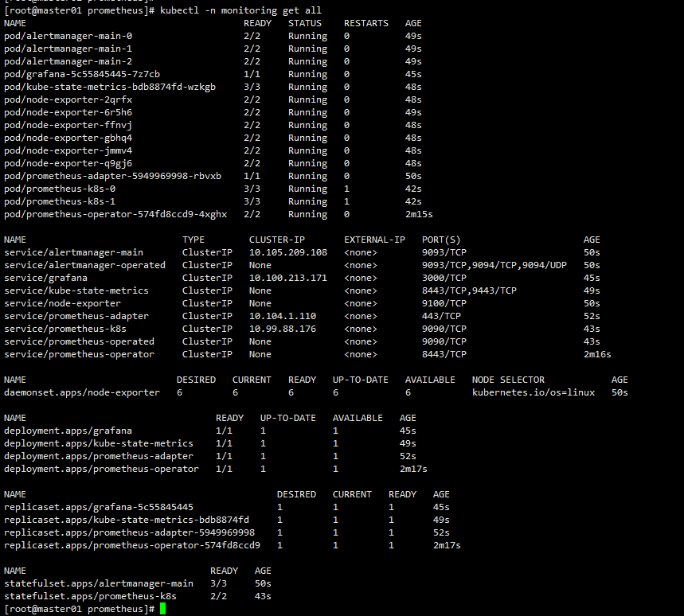Click service/prometheus-operated entry

click(x=80, y=341)
